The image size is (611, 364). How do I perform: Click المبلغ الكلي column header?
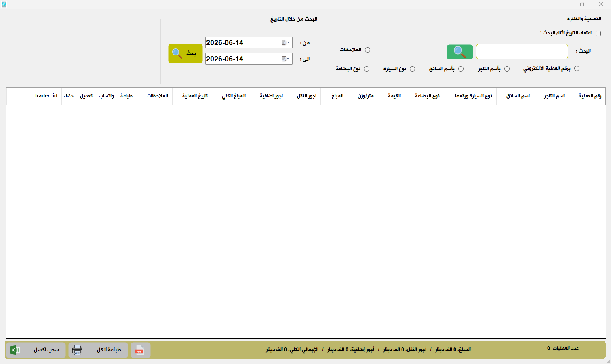pos(231,96)
